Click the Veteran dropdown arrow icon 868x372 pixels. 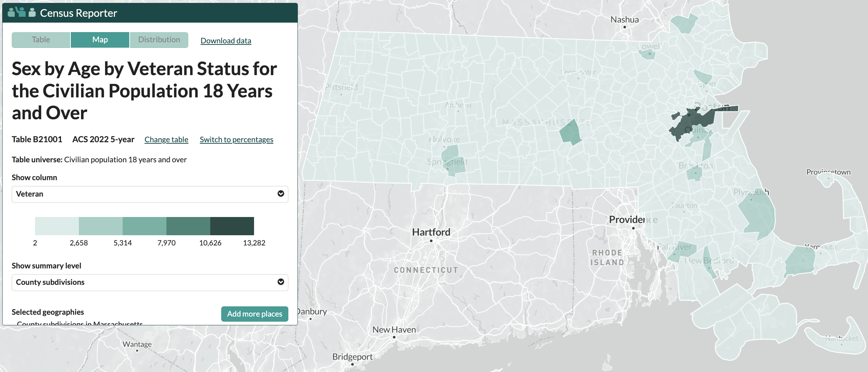point(281,194)
